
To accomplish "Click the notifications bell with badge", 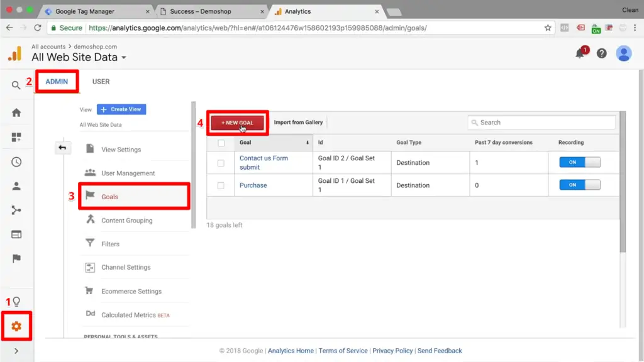I will click(580, 53).
